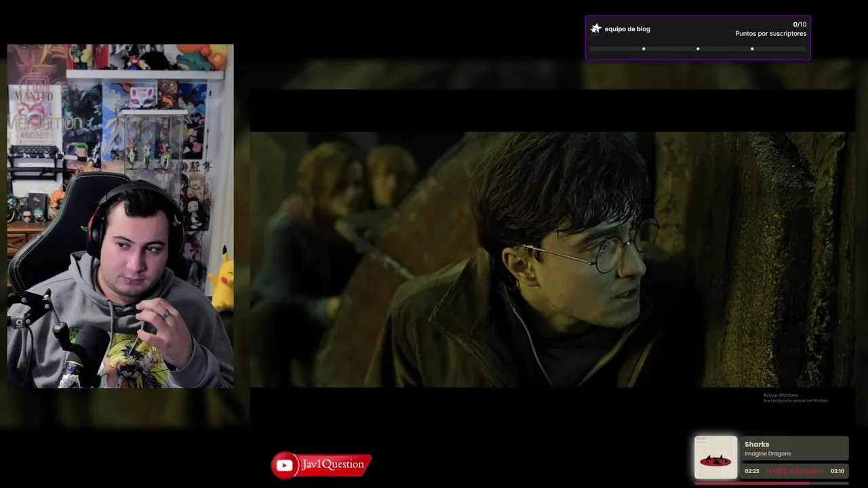Viewport: 868px width, 488px height.
Task: Click the subscriber goal progress bar
Action: click(x=698, y=49)
